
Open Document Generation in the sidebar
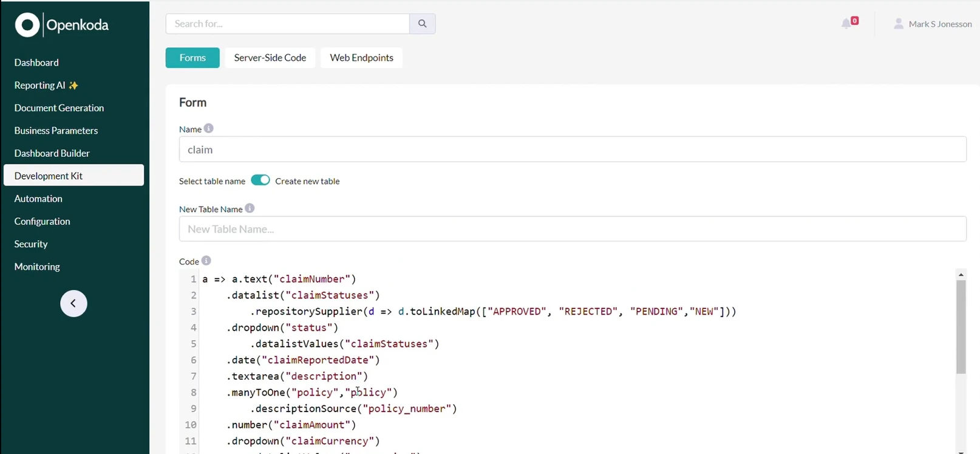pos(59,108)
